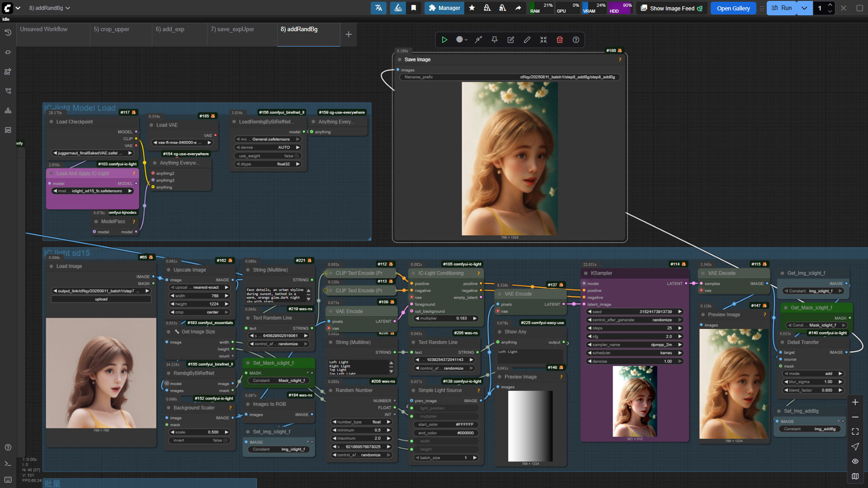Click the fit view fullscreen icon
This screenshot has width=868, height=488.
pyautogui.click(x=855, y=432)
